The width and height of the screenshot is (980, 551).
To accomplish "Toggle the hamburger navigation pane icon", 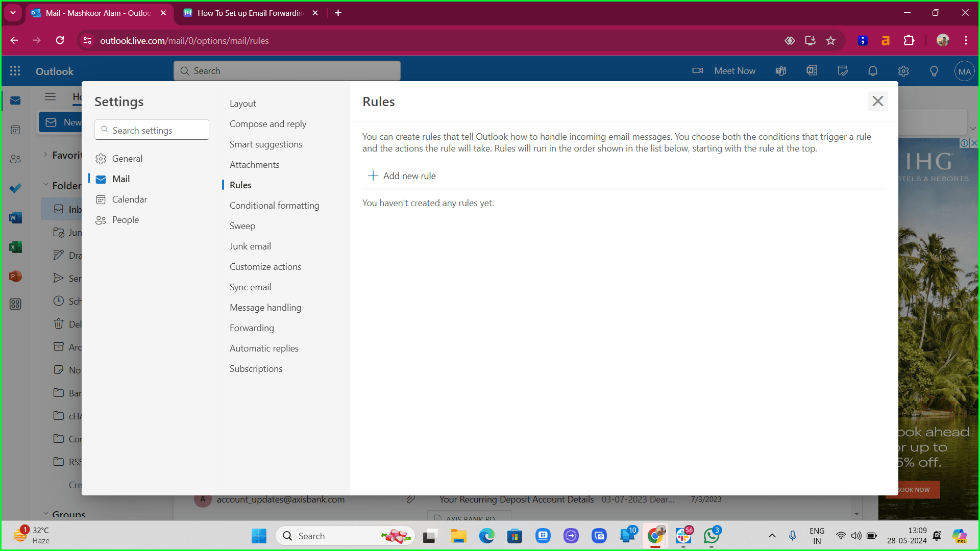I will 50,96.
